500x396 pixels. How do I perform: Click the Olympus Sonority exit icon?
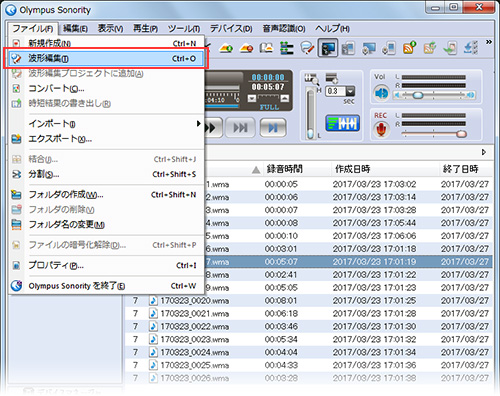pyautogui.click(x=16, y=286)
